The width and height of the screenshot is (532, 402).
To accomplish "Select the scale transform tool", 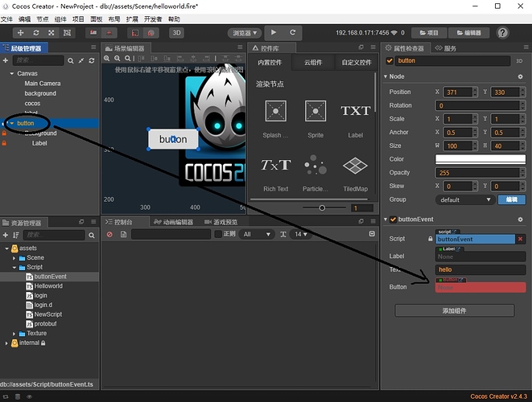I will pos(52,32).
